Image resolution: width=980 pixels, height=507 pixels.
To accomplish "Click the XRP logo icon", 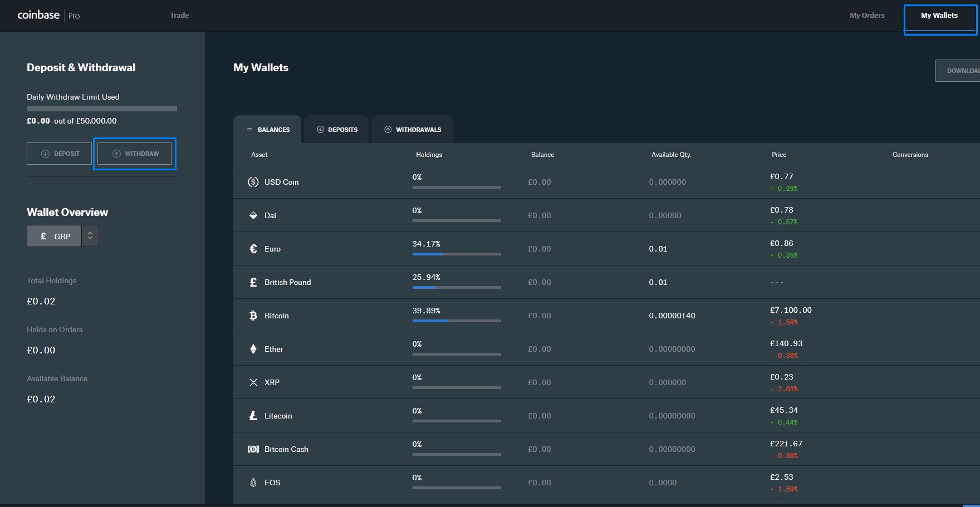I will 253,382.
